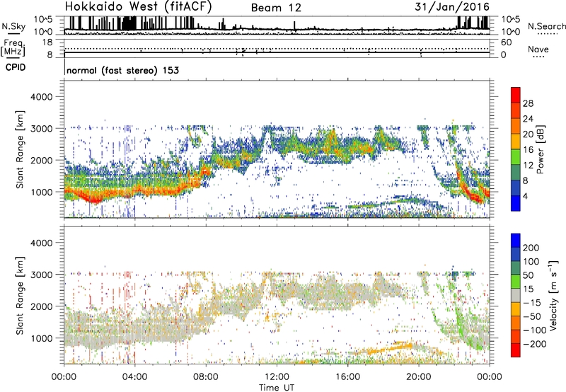The image size is (566, 392).
Task: Click the 28 value on Power scale
Action: click(x=528, y=103)
